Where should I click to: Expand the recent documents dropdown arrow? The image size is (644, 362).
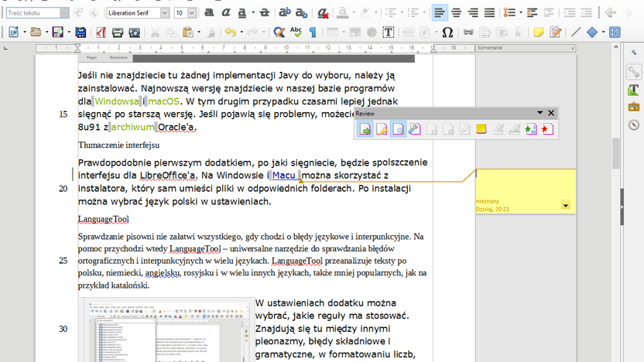click(x=46, y=32)
